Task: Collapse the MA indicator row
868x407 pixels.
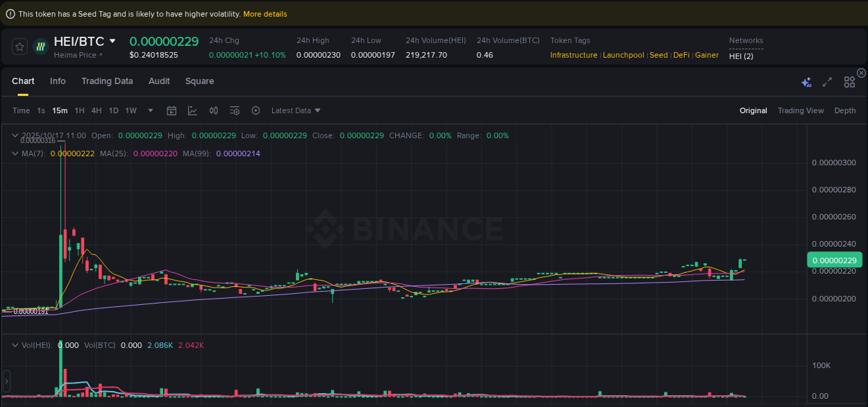Action: click(x=15, y=153)
